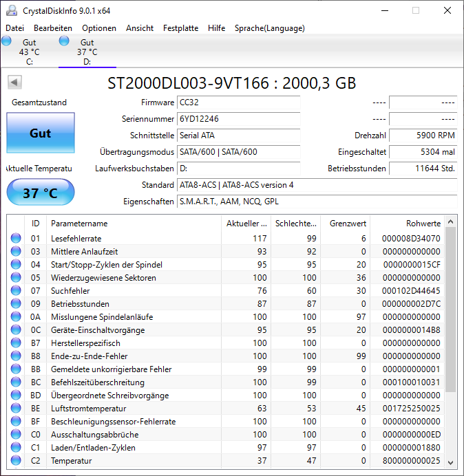Click raw value 000008D34070
The height and width of the screenshot is (476, 464).
tap(411, 238)
